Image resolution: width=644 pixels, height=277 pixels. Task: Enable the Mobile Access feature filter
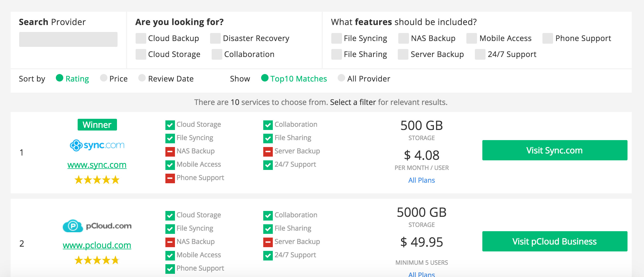click(471, 38)
